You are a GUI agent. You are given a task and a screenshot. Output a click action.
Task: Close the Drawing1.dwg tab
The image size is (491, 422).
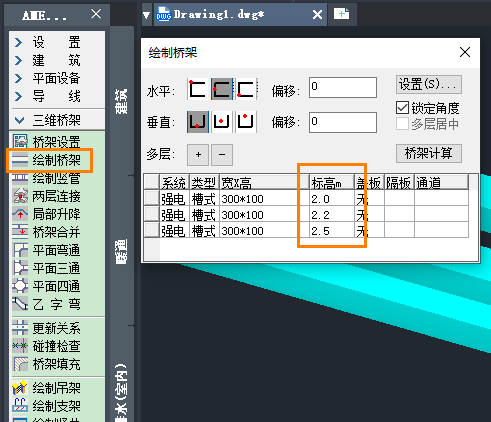pyautogui.click(x=317, y=15)
